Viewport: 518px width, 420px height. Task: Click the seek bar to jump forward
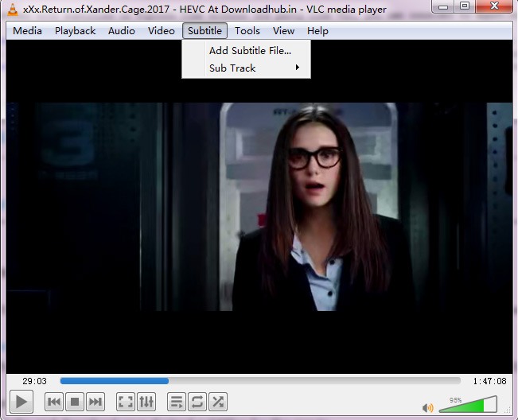pos(260,381)
